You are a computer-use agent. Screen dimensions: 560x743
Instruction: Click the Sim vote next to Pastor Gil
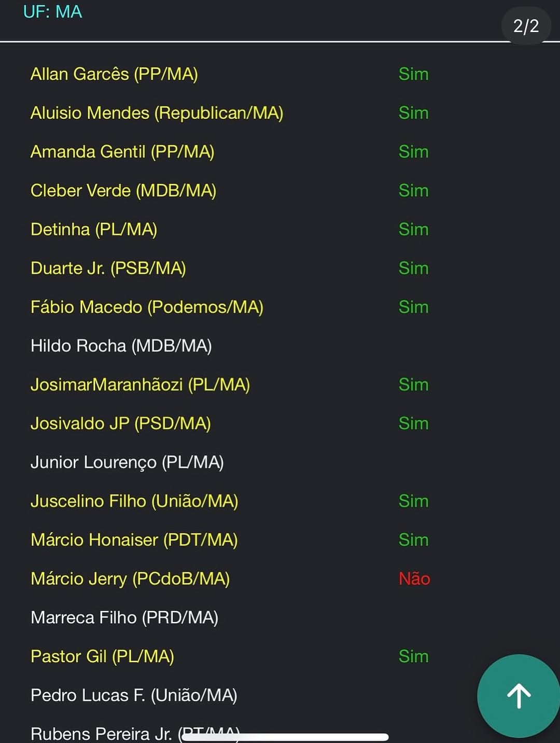(x=413, y=656)
